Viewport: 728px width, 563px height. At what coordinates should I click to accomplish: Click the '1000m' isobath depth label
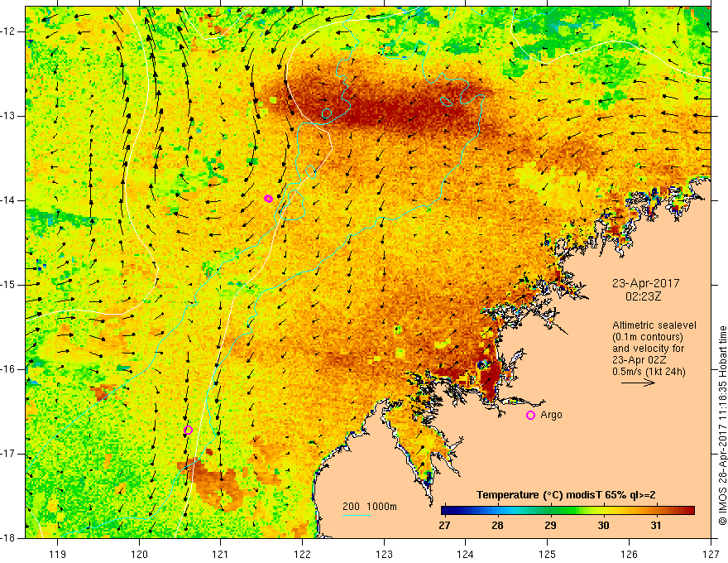[381, 507]
